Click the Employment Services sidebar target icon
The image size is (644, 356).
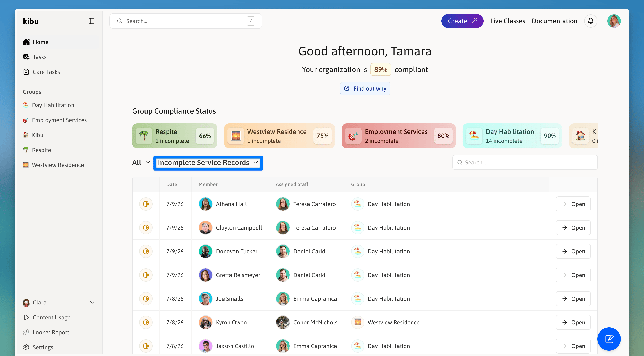[x=26, y=120]
